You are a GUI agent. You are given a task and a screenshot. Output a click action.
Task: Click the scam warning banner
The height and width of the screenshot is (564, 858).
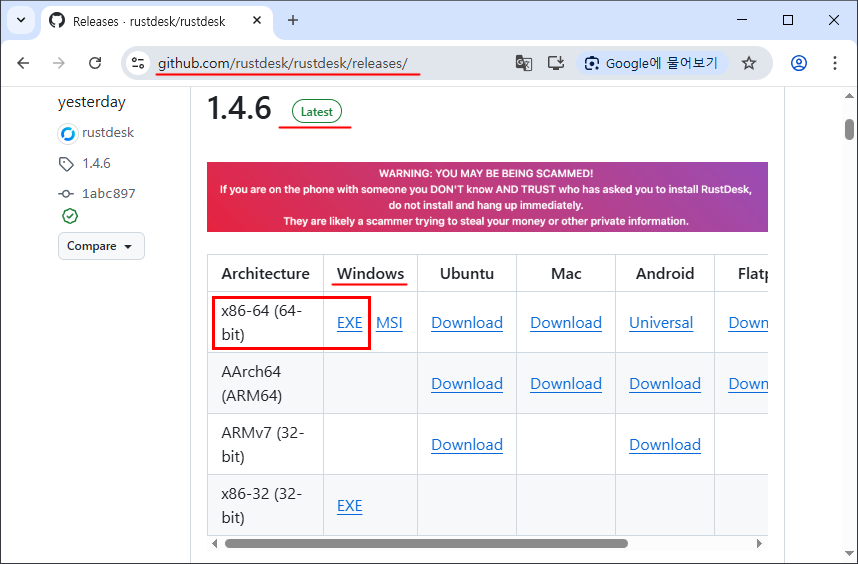point(487,197)
